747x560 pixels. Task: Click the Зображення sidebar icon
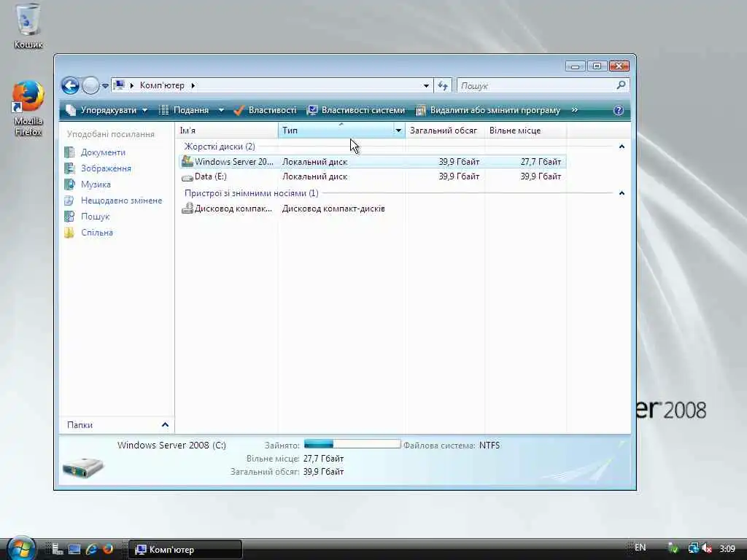69,168
